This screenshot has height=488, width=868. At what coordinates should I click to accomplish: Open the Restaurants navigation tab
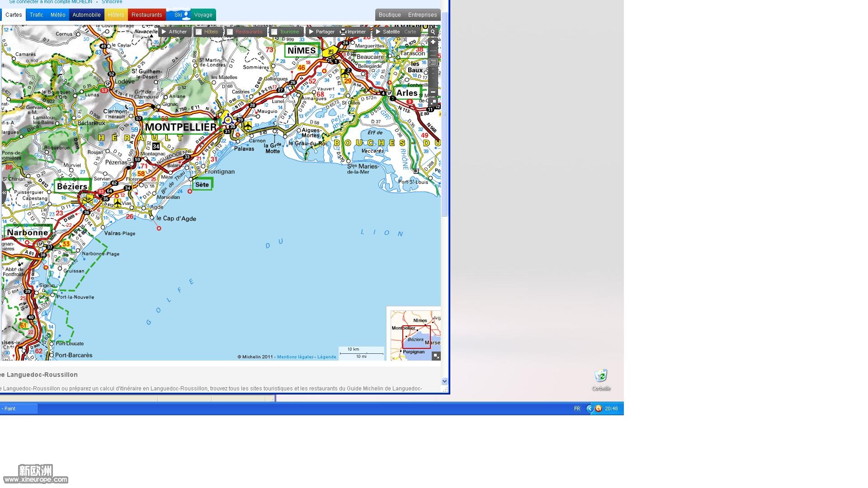147,15
